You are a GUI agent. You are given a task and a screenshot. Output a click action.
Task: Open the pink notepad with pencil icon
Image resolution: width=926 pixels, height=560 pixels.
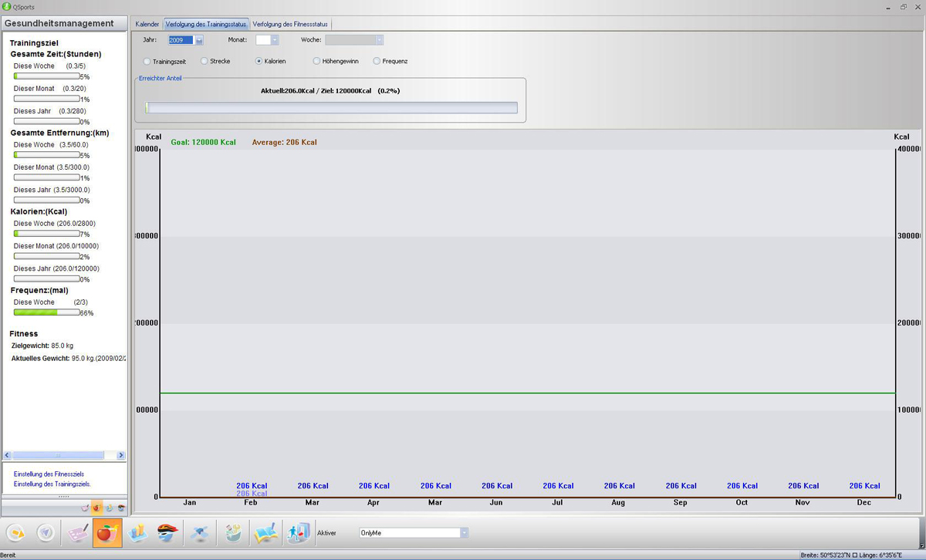[77, 533]
